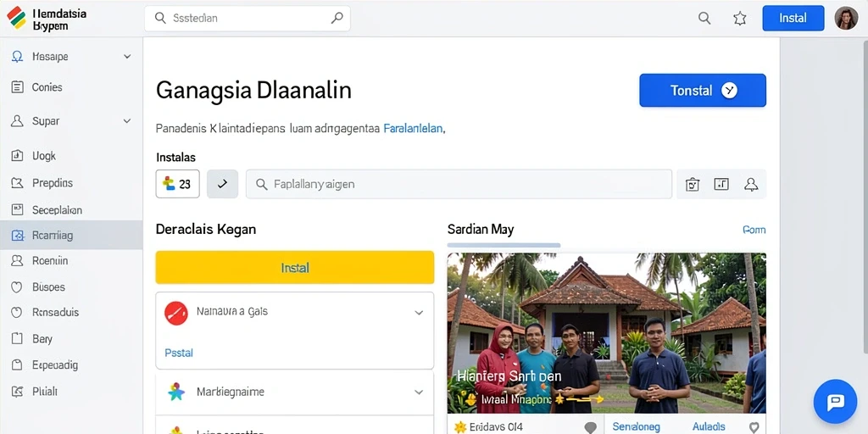Click the Rcnsaduis sidebar icon
The width and height of the screenshot is (868, 434).
click(x=17, y=312)
